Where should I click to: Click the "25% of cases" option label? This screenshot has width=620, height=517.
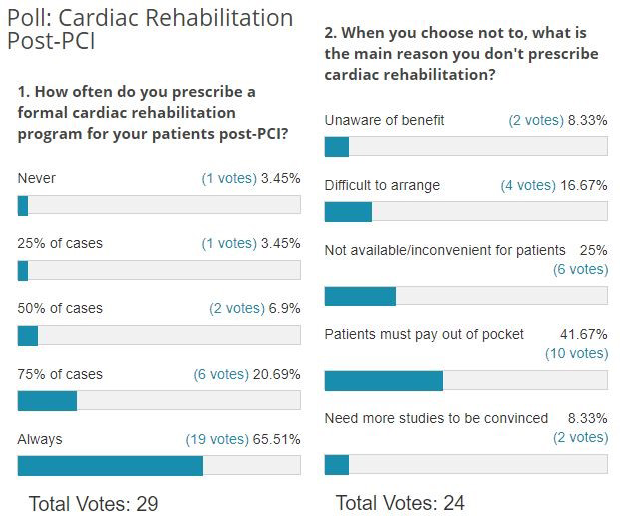[x=60, y=243]
